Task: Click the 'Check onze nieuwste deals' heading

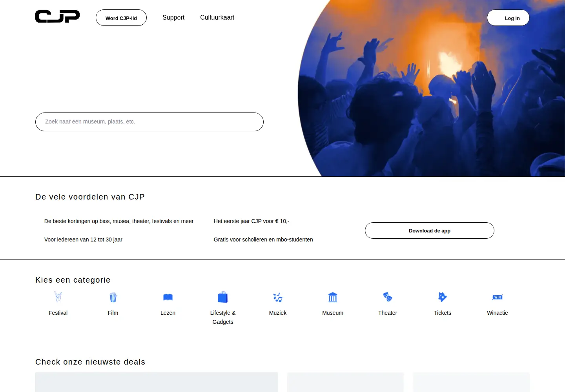Action: click(90, 362)
